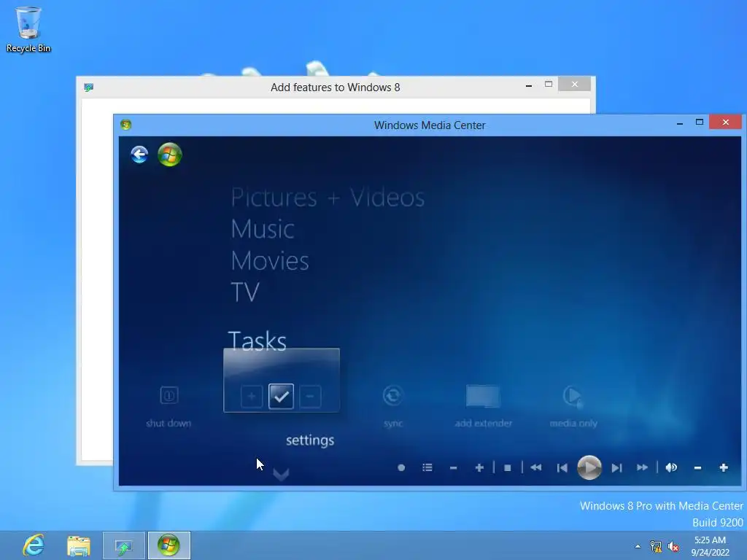
Task: Skip forward with the next track button
Action: 616,468
